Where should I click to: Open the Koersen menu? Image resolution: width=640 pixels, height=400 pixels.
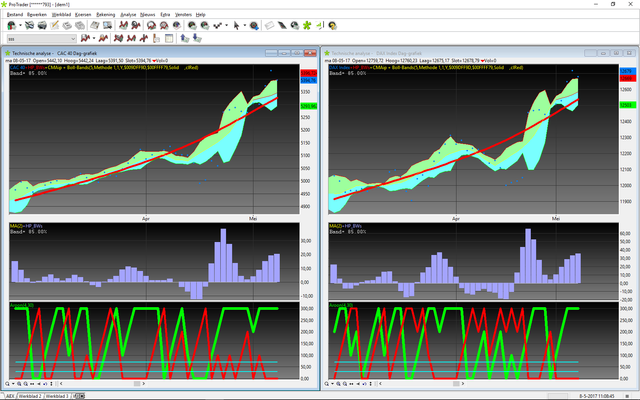tap(83, 14)
